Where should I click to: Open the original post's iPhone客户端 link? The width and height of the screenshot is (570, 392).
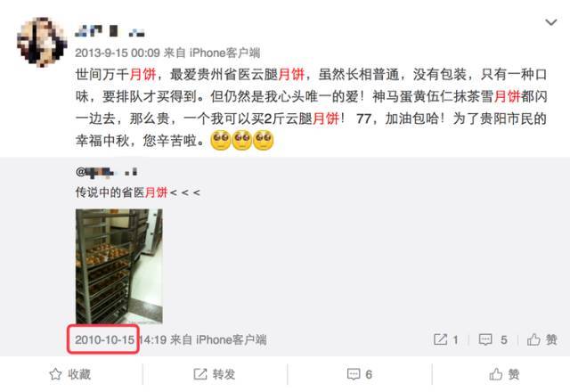point(232,340)
